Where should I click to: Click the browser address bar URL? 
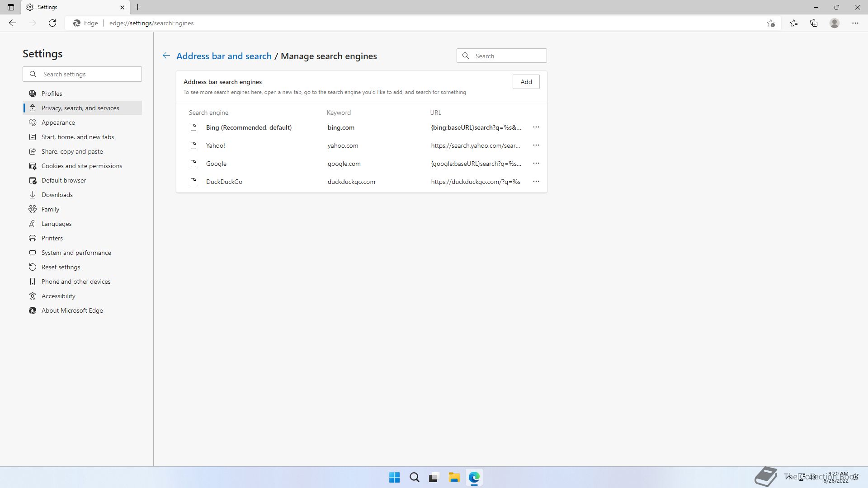(151, 23)
